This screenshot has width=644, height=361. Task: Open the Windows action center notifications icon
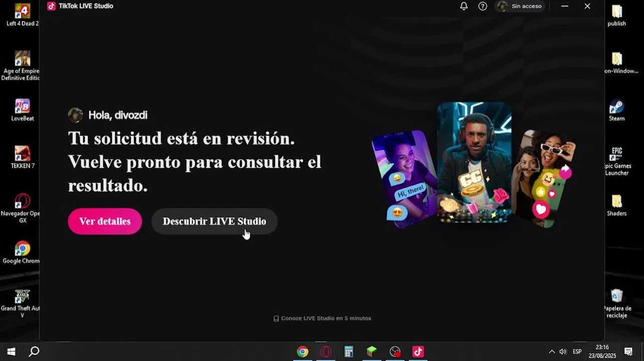628,351
